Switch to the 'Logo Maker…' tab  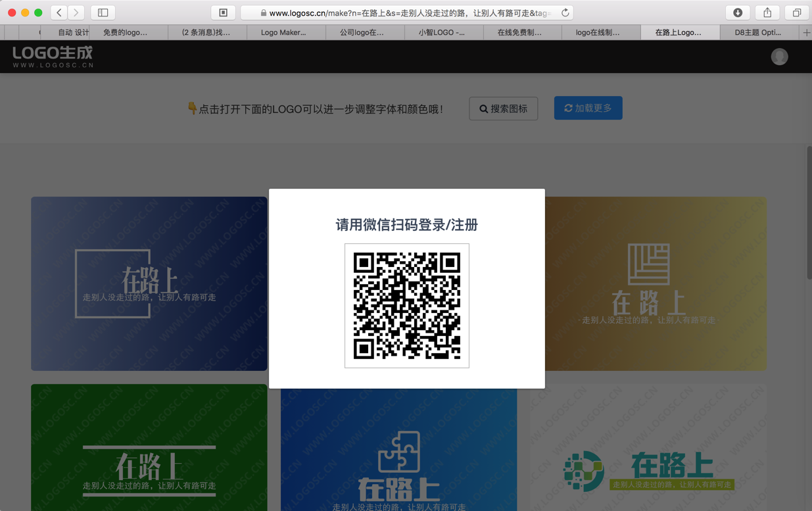tap(286, 32)
